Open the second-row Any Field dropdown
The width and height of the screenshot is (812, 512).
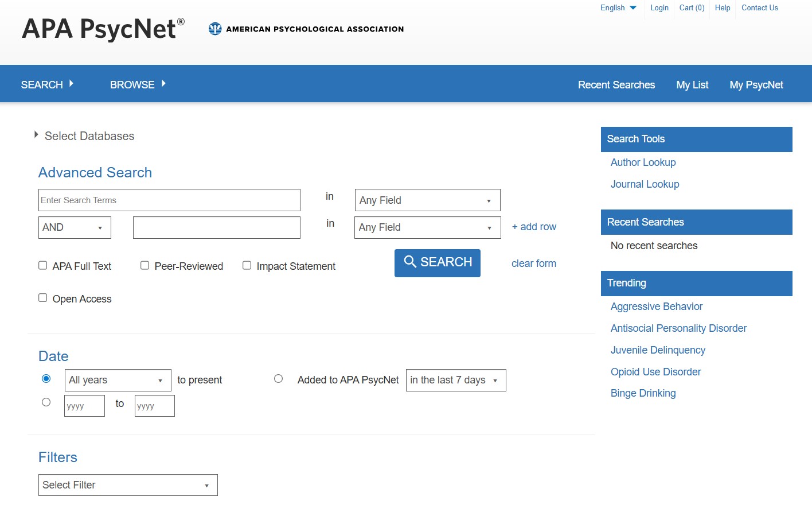click(x=428, y=227)
